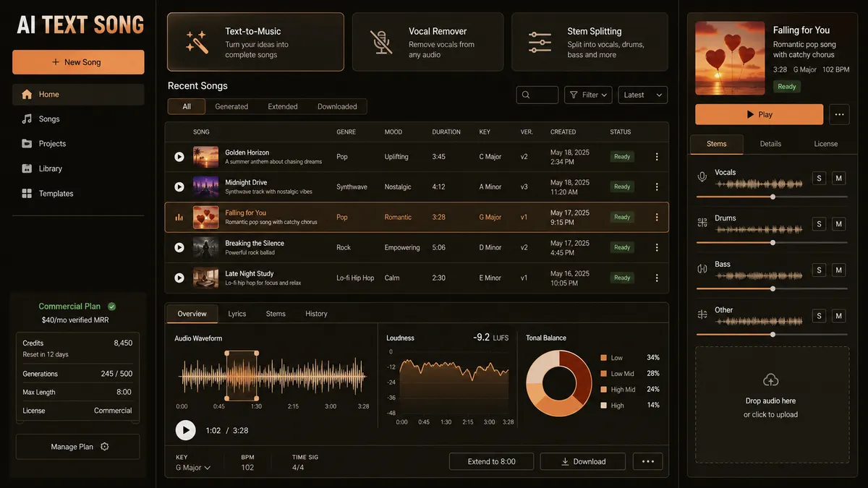The height and width of the screenshot is (488, 868).
Task: Open the Filter dropdown
Action: [x=588, y=95]
